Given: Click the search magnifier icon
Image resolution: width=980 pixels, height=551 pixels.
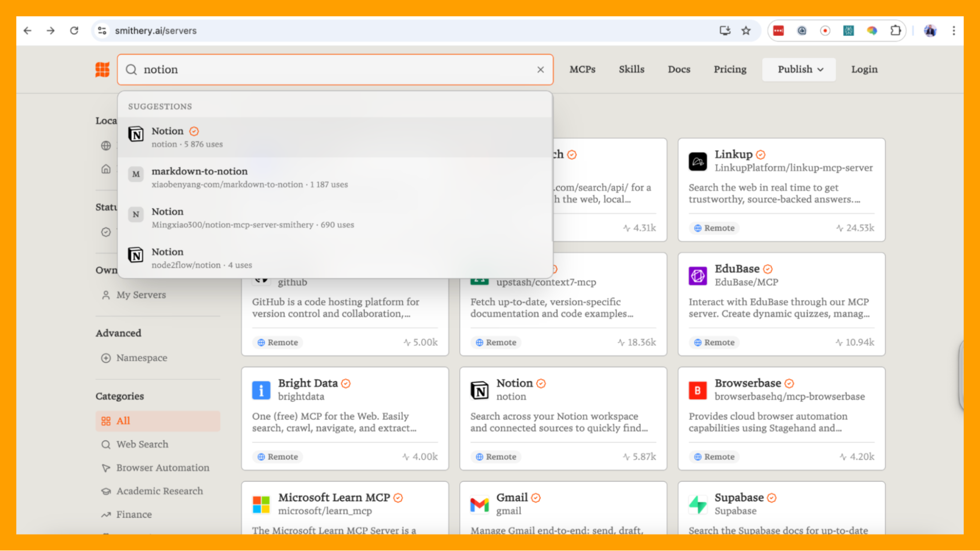Looking at the screenshot, I should (131, 70).
